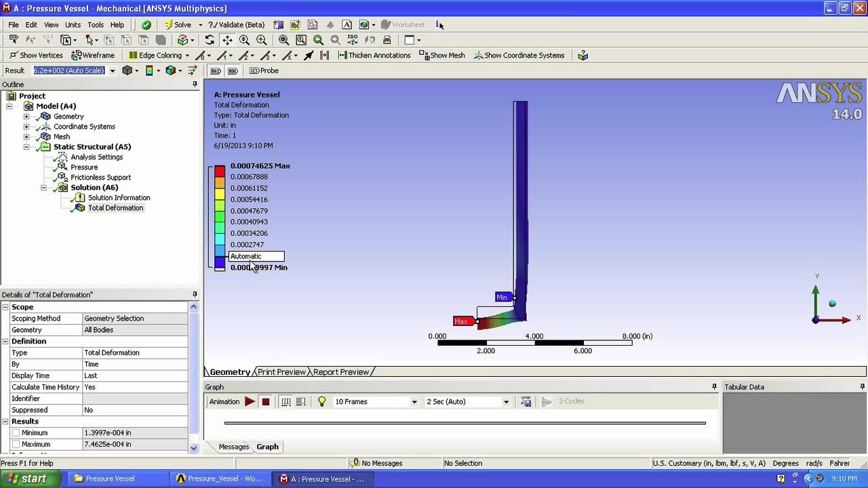Screen dimensions: 868x488
Task: Click Validate (Beta)
Action: click(236, 25)
